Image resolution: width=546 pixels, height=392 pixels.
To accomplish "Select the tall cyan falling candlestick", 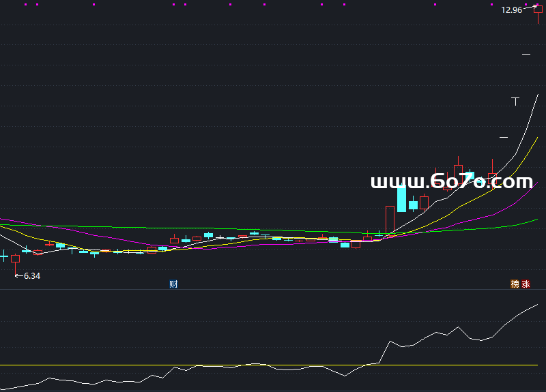I will 401,198.
